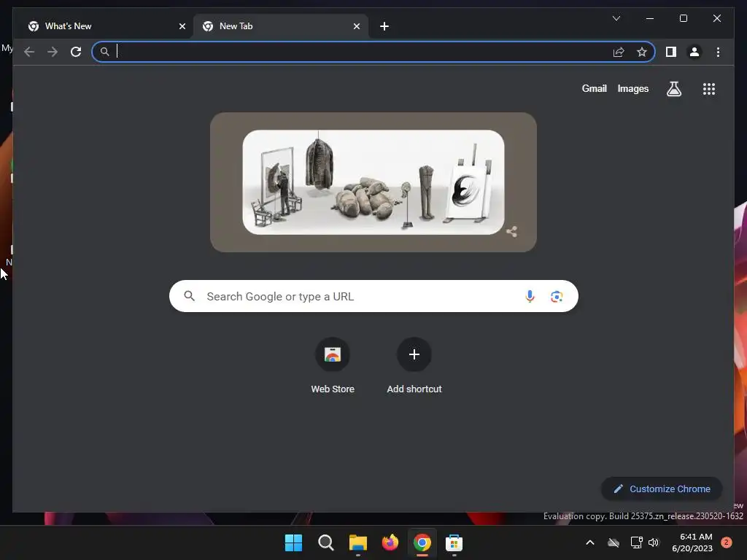Open notifications badge in tray
This screenshot has height=560, width=747.
(x=726, y=542)
